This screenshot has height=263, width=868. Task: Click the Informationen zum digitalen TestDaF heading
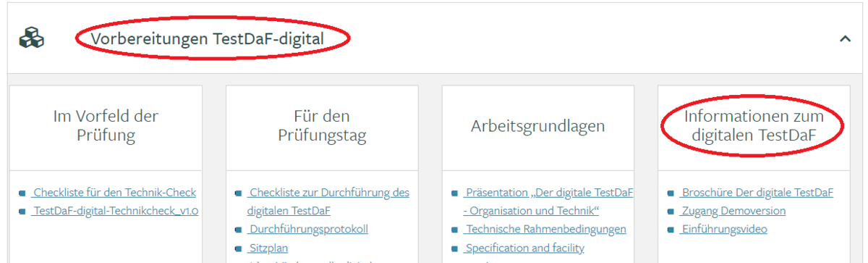tap(754, 125)
